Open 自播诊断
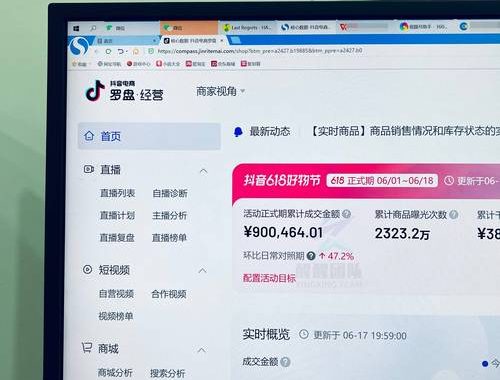Viewport: 500px width, 380px height. click(x=170, y=193)
